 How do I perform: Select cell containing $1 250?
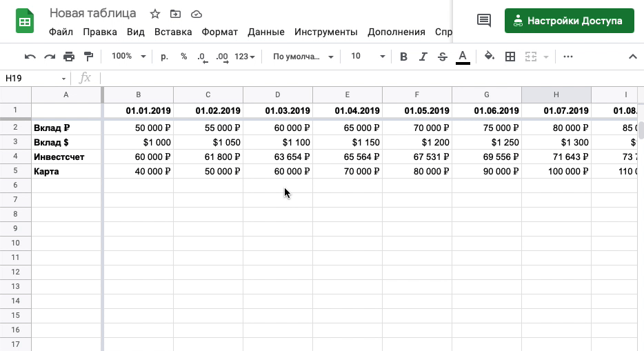click(487, 143)
